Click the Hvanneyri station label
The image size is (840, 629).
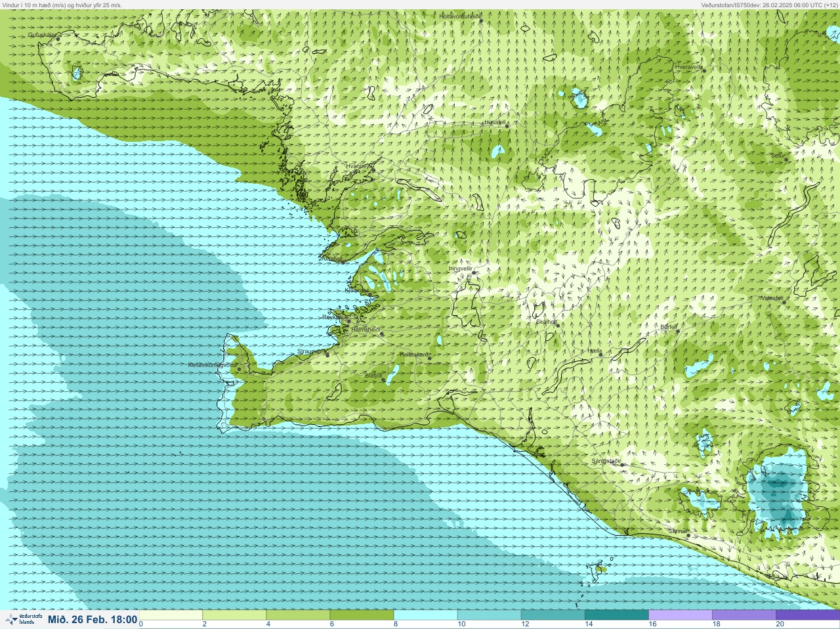pyautogui.click(x=359, y=166)
